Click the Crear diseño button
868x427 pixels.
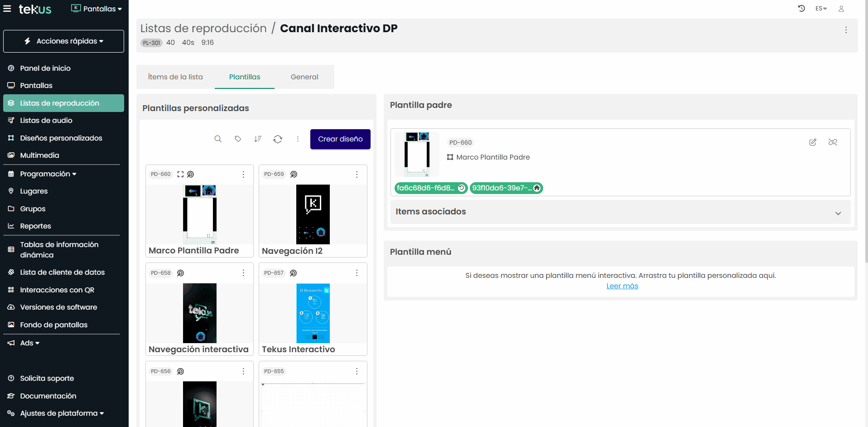[340, 139]
